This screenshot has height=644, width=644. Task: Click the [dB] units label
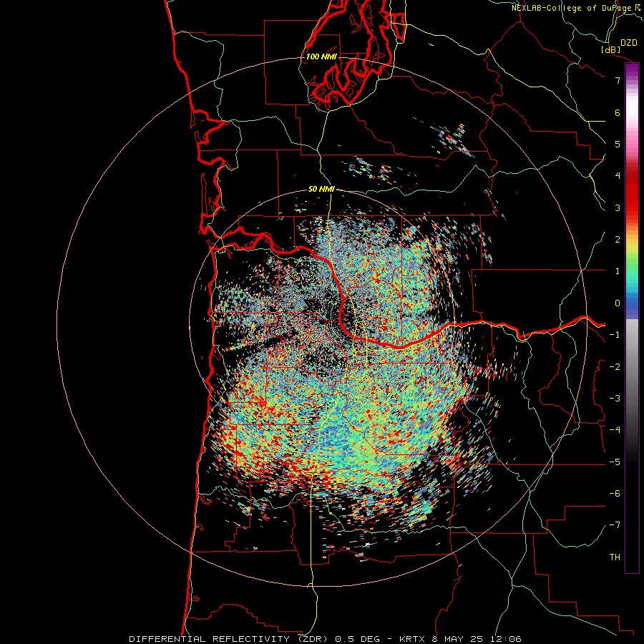[x=611, y=49]
